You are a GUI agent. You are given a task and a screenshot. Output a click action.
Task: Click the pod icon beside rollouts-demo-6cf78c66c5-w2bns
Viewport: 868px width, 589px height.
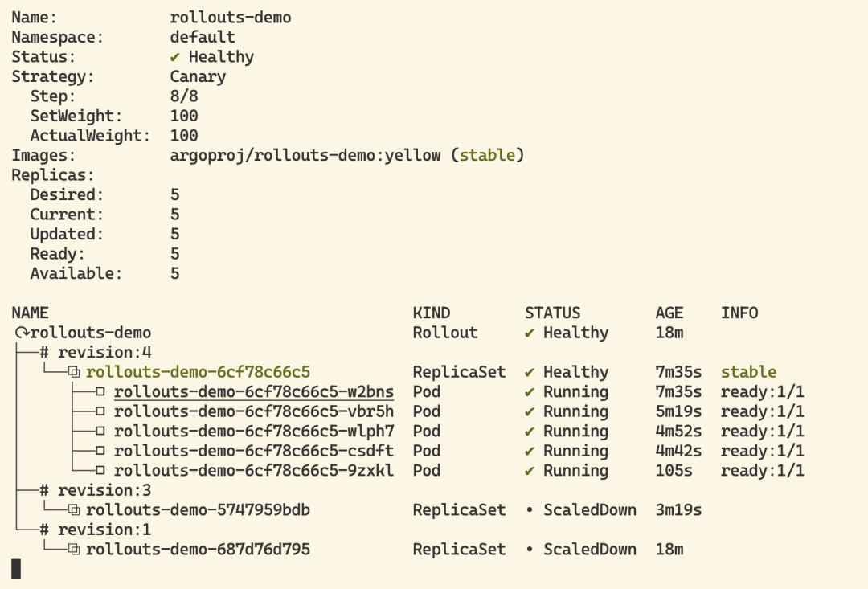(x=101, y=392)
